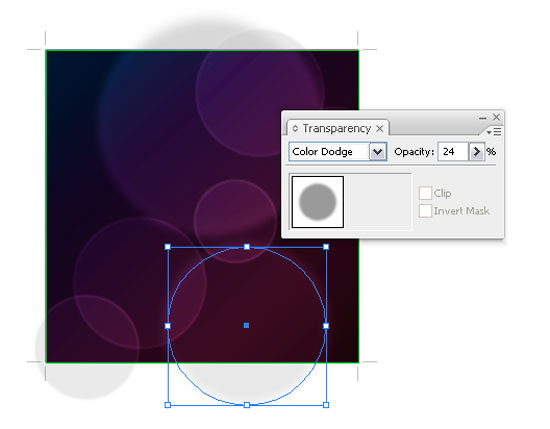This screenshot has width=550, height=429.
Task: Close the Transparency panel window
Action: 496,117
